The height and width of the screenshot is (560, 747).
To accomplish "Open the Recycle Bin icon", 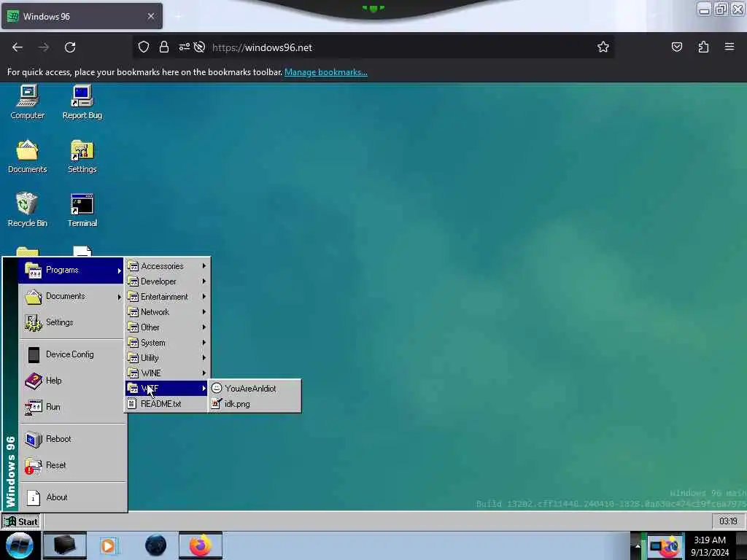I will pos(27,209).
